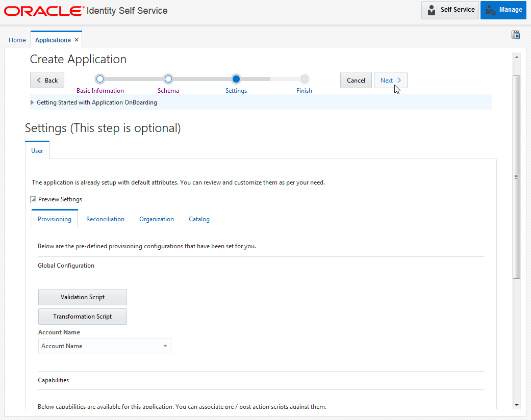Switch to the Reconciliation tab

(105, 219)
